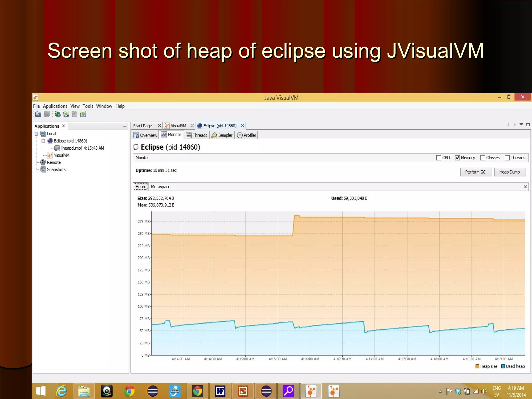
Task: Open PowerPoint from the taskbar
Action: (243, 391)
